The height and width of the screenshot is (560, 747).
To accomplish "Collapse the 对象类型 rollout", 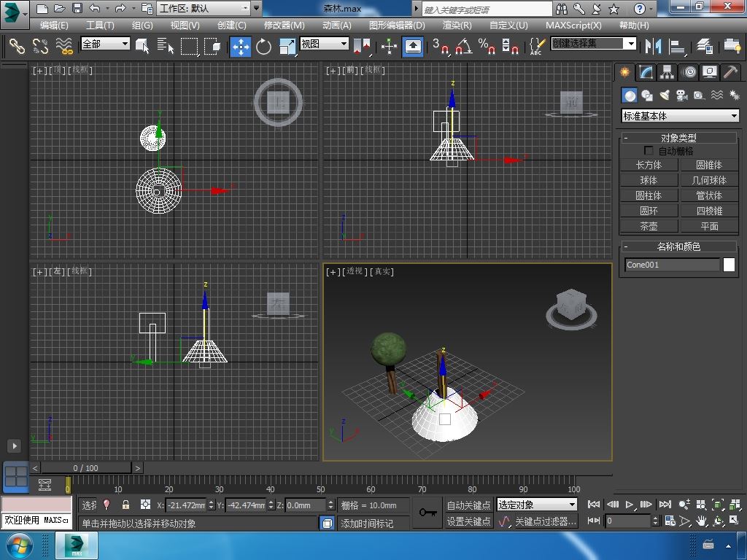I will 678,138.
